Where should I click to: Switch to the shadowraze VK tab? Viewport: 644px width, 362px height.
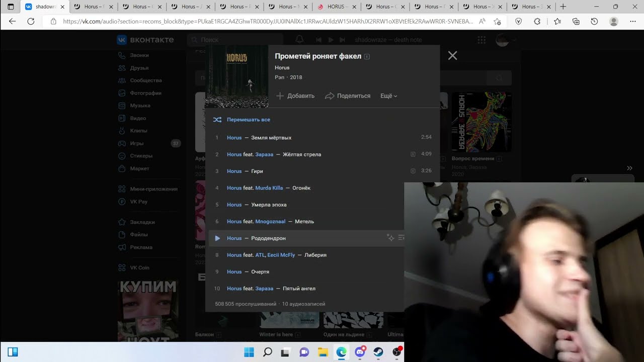tap(45, 7)
